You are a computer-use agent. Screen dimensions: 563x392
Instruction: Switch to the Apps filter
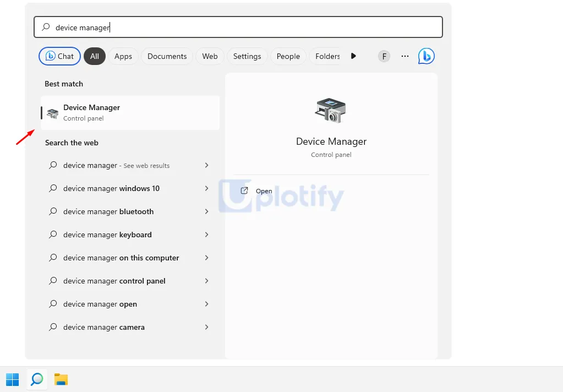(x=123, y=56)
